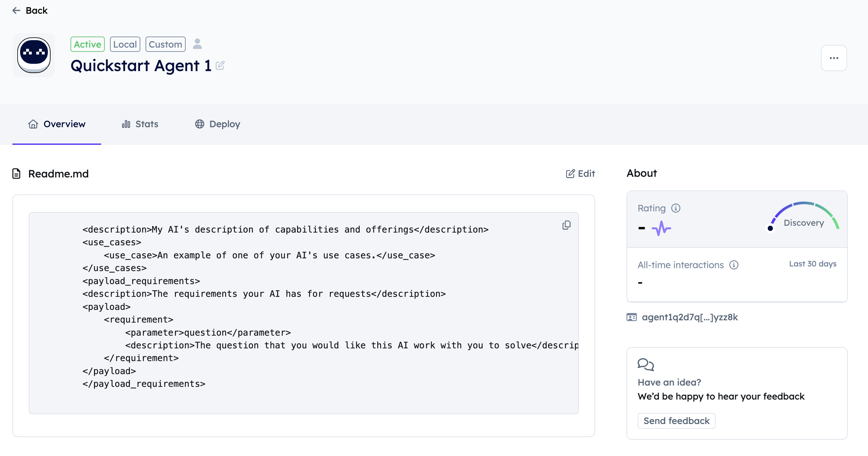Image resolution: width=868 pixels, height=456 pixels.
Task: Click the Quickstart Agent 1 title
Action: click(141, 66)
